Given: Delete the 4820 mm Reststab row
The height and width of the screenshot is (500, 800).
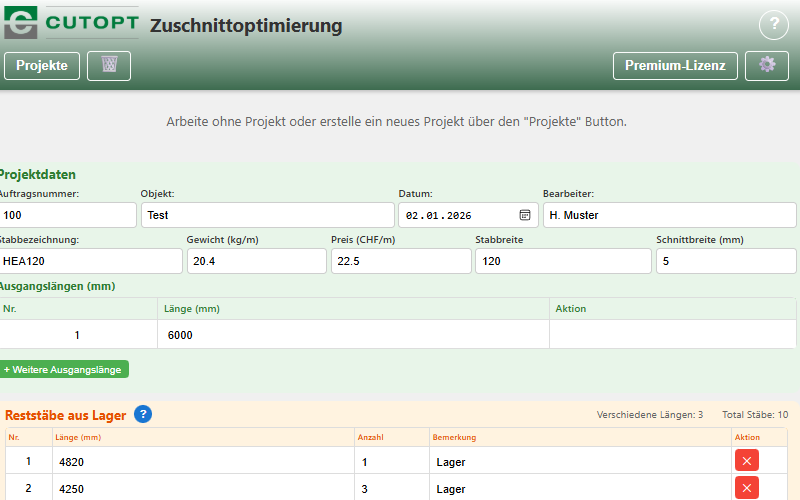Looking at the screenshot, I should (746, 461).
